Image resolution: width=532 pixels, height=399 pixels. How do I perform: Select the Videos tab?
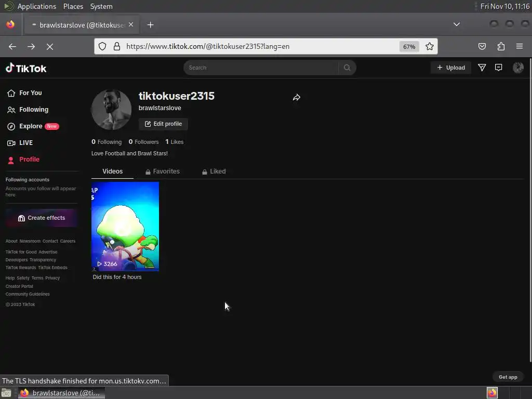tap(112, 171)
